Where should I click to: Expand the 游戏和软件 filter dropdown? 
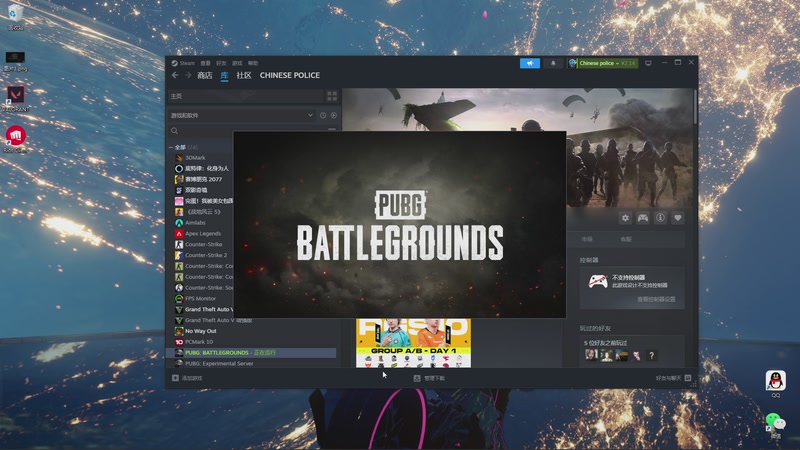[x=241, y=115]
